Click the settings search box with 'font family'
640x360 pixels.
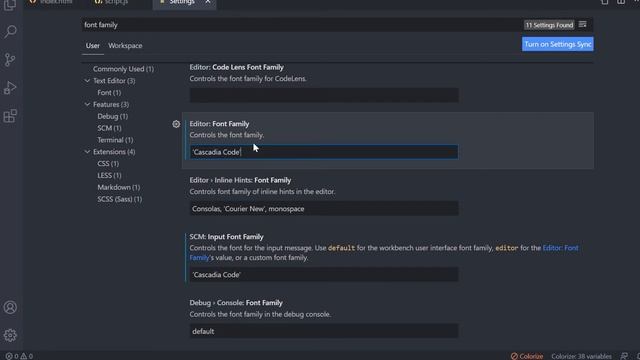tap(302, 25)
